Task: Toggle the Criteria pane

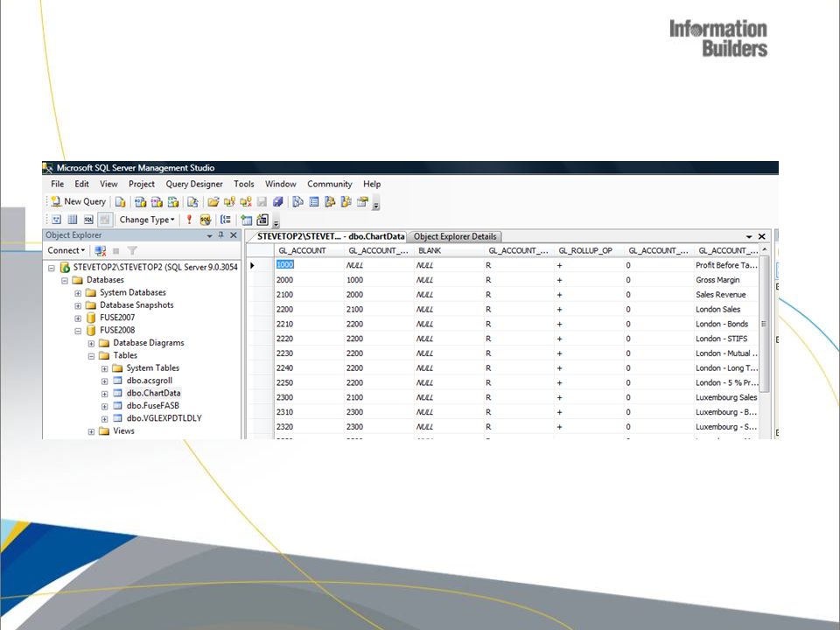Action: 73,220
